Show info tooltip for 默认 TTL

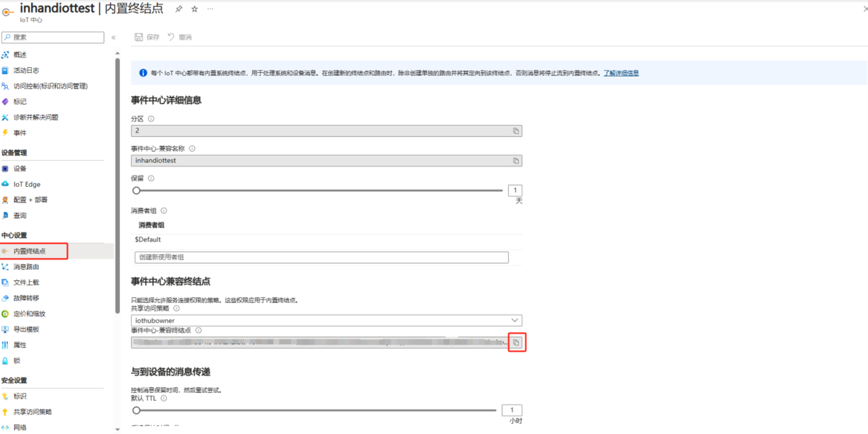click(x=164, y=398)
